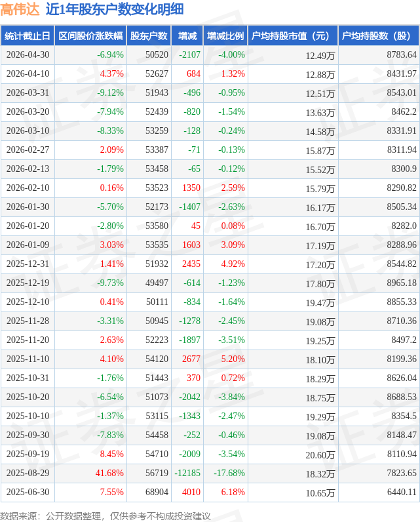This screenshot has width=420, height=522.
Task: Select the 2026-04-30 date cell
Action: pos(28,54)
